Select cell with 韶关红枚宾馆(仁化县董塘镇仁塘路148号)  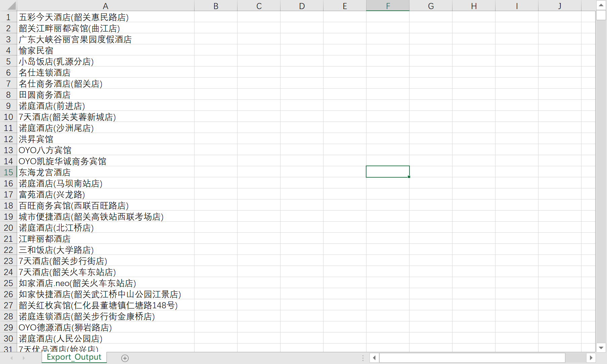click(105, 305)
